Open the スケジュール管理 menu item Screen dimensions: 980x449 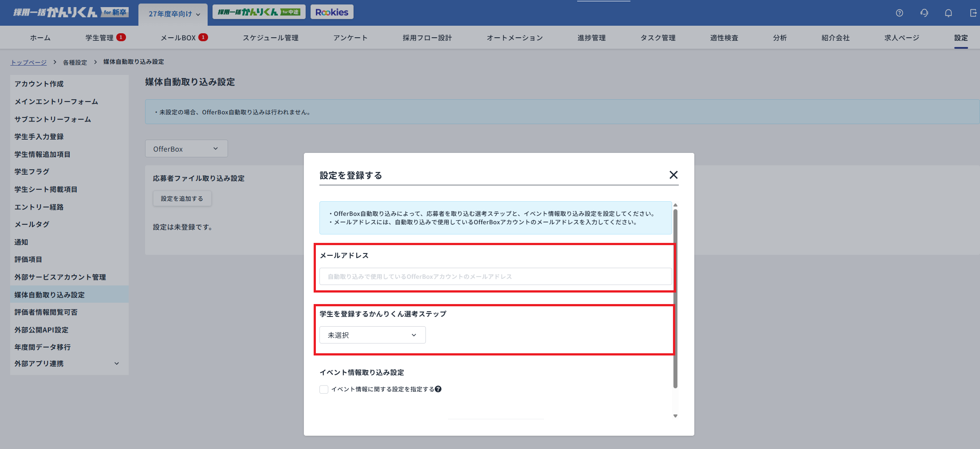(271, 38)
